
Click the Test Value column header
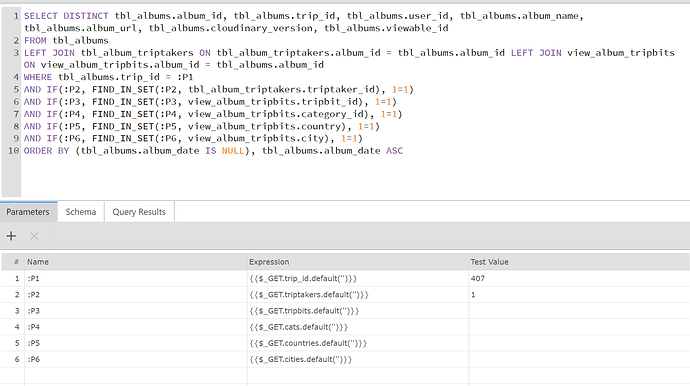579,262
